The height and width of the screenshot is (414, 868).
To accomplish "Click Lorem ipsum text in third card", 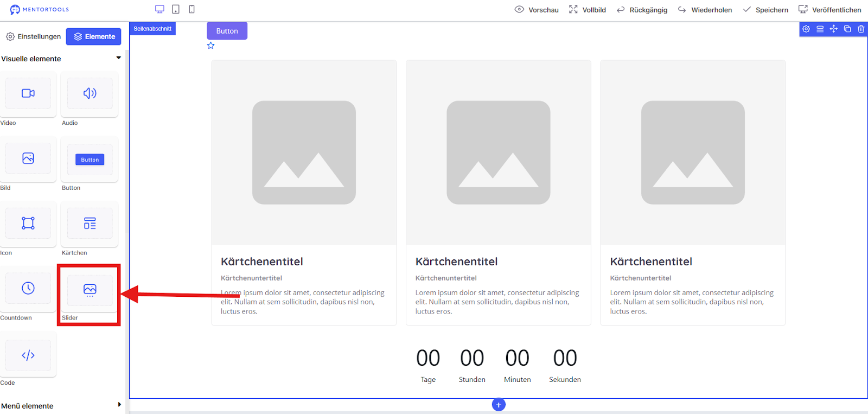I will pyautogui.click(x=692, y=302).
